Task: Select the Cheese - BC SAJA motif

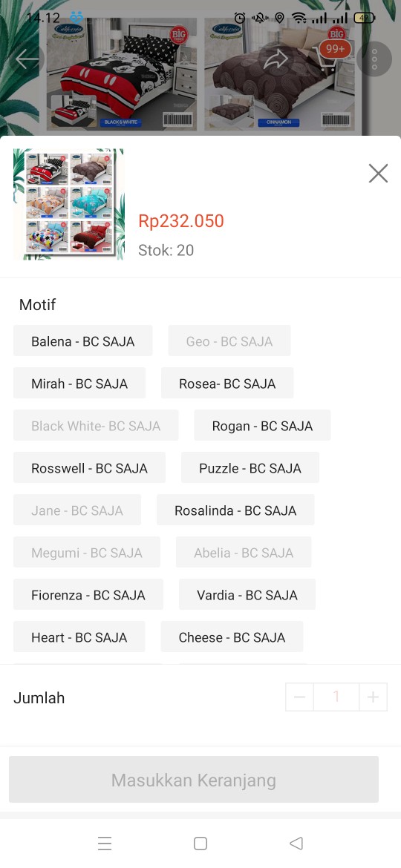Action: tap(232, 637)
